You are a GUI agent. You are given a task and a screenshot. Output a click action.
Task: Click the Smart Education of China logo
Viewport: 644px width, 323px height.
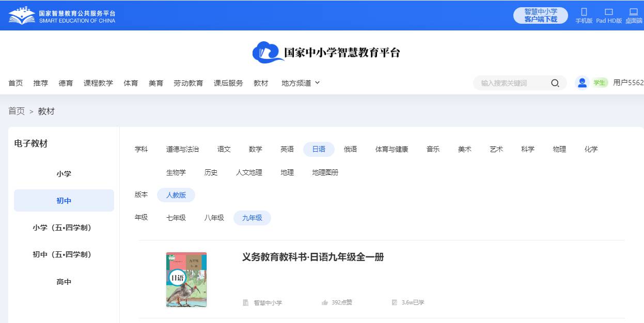(61, 16)
